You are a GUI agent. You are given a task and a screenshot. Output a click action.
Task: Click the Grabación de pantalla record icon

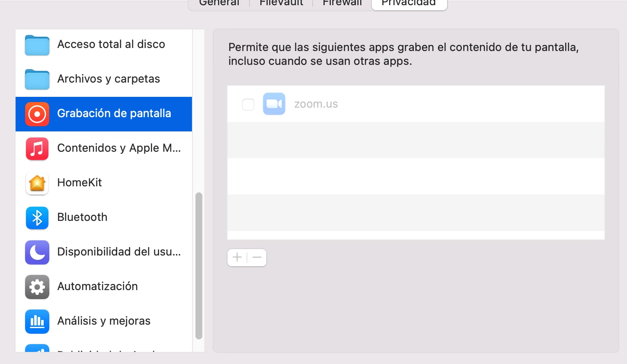tap(37, 114)
